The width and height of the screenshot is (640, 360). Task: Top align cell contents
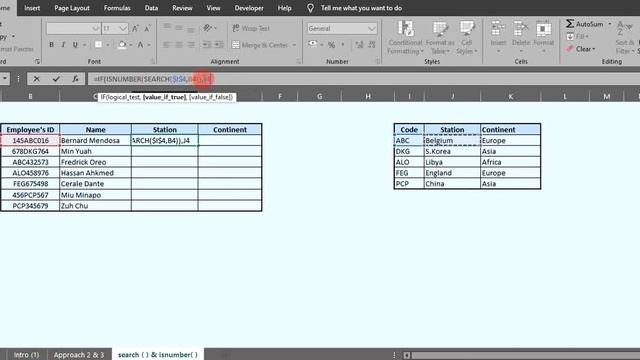click(167, 27)
